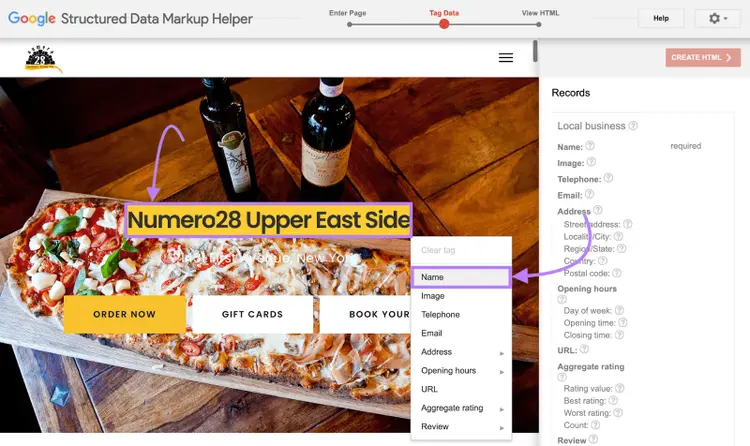Click help icon next to Closing time
Screen dimensions: 750x446
pos(619,334)
